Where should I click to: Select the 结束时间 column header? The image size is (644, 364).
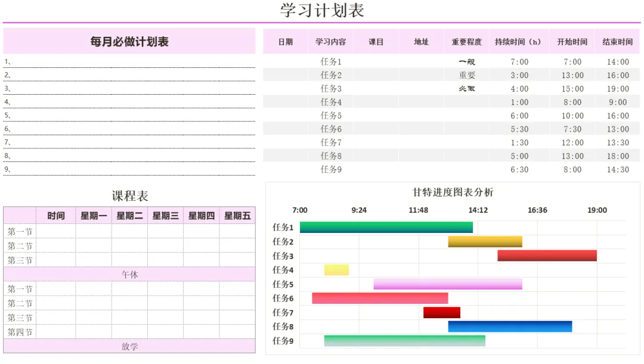[x=617, y=42]
